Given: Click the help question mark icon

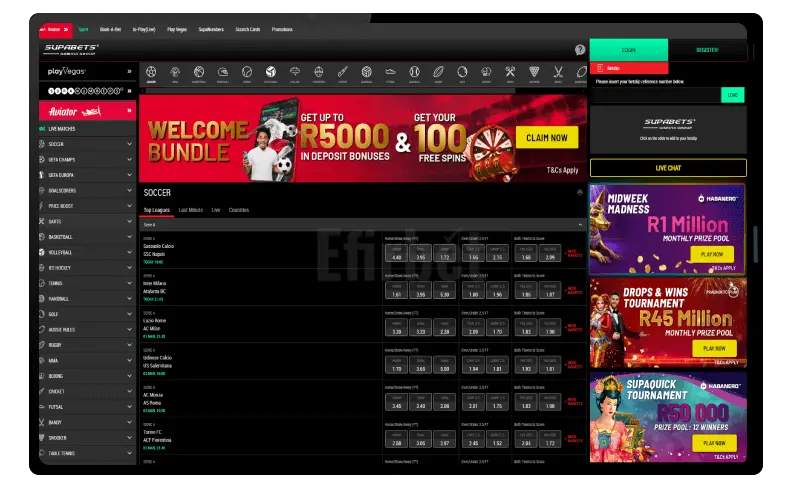Looking at the screenshot, I should tap(580, 49).
